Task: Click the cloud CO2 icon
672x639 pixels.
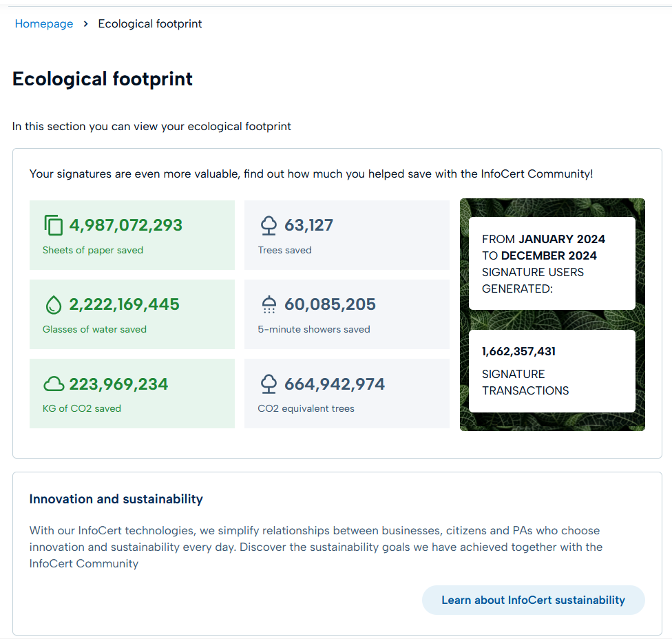Action: pos(54,384)
